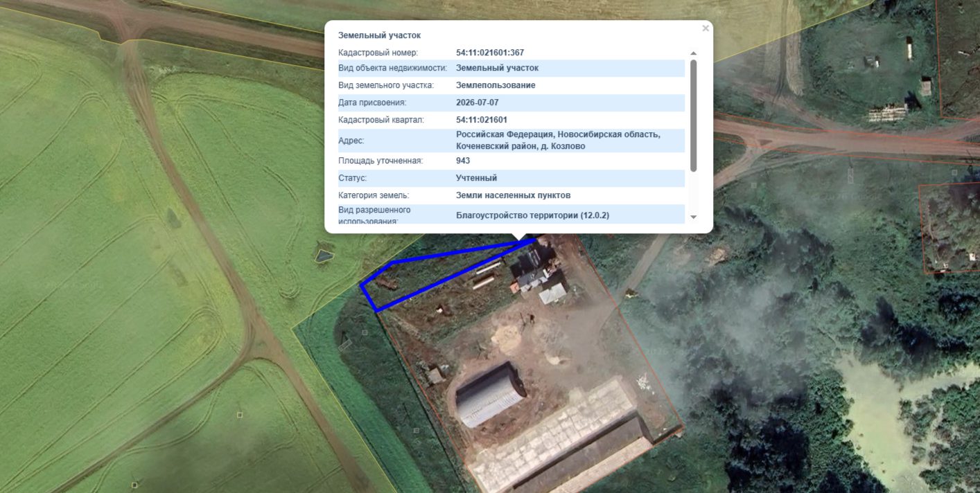This screenshot has height=493, width=980.
Task: Click the Вид земельного участка label
Action: coord(386,85)
